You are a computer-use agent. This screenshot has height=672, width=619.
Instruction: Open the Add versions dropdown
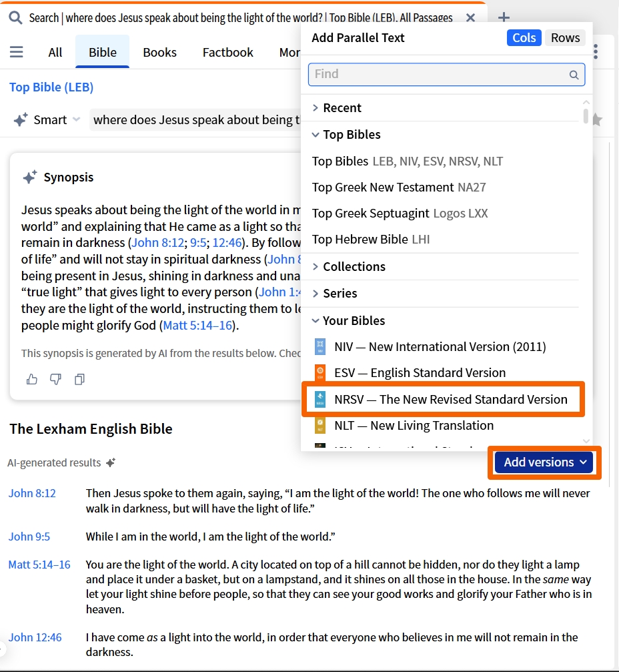tap(544, 462)
